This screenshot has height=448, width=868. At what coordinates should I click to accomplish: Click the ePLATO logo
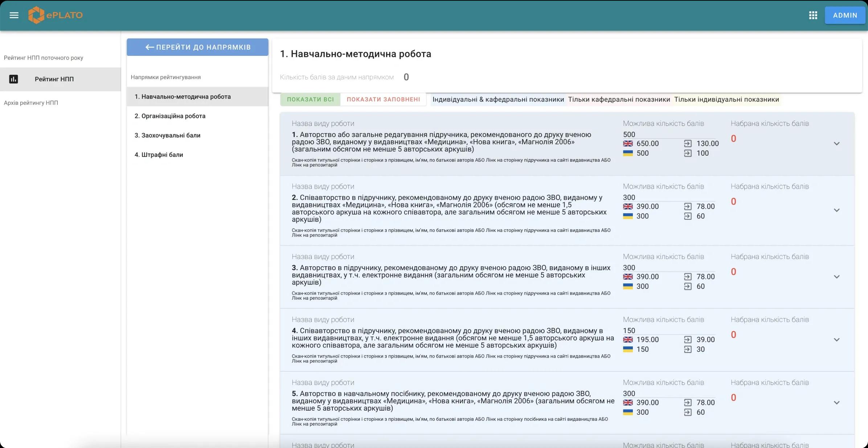pyautogui.click(x=56, y=15)
